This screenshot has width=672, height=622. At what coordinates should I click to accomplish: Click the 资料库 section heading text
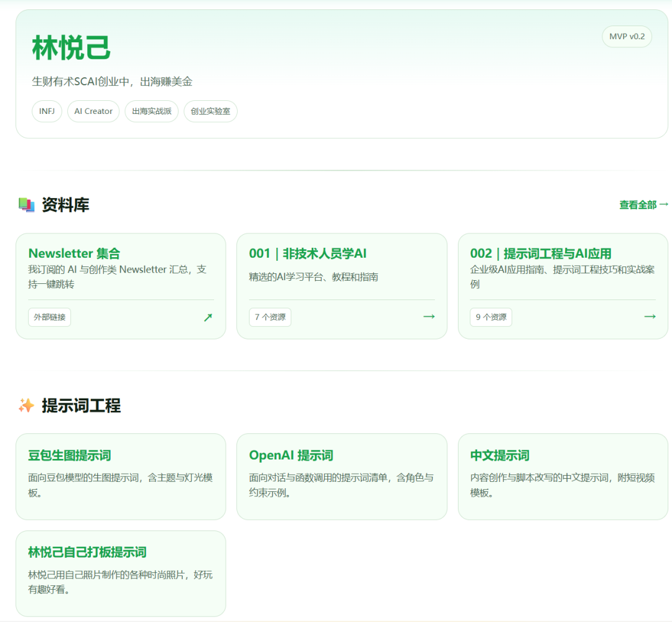coord(65,205)
